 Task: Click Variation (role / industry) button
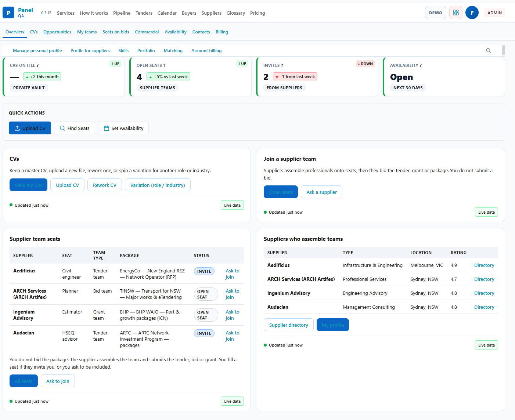tap(158, 185)
